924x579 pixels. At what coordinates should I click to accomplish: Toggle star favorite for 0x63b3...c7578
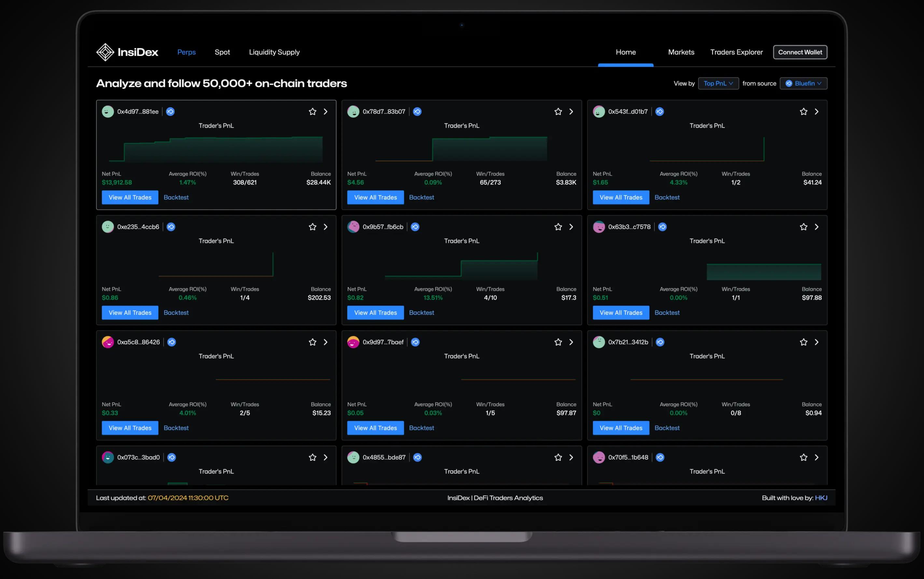[804, 227]
